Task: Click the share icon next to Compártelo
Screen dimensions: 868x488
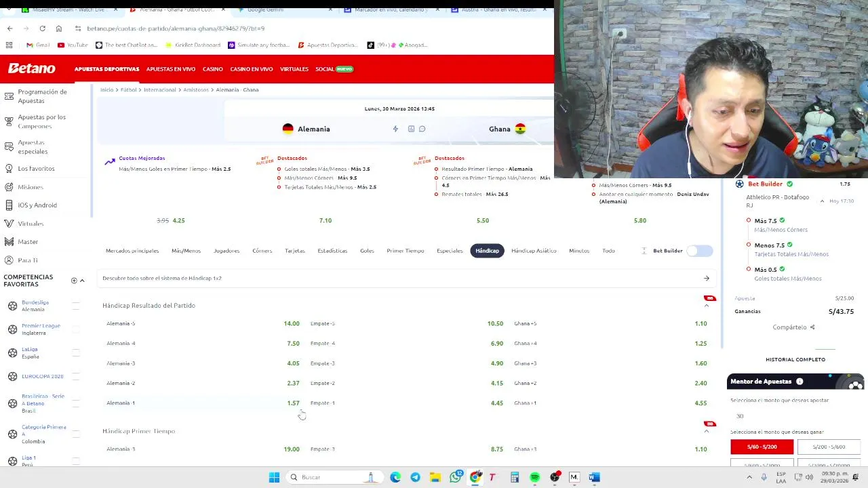Action: click(x=812, y=327)
